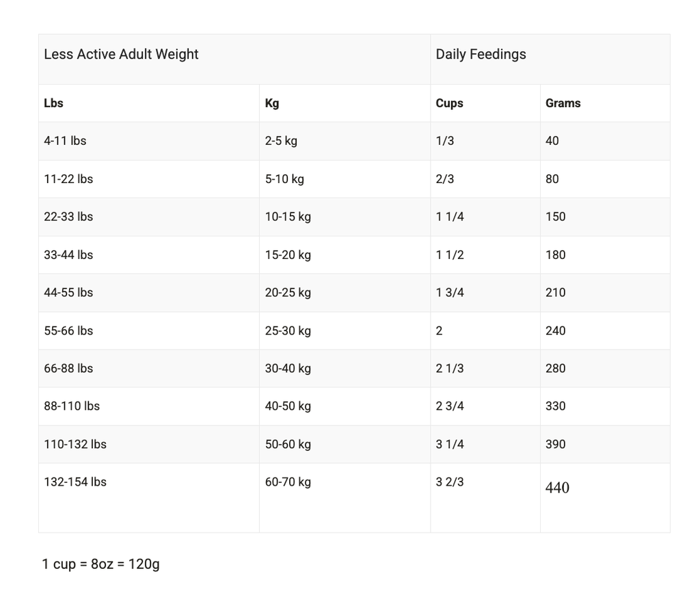Screen dimensions: 700x597
Task: Select the '1 1/4' cups cell
Action: click(450, 217)
